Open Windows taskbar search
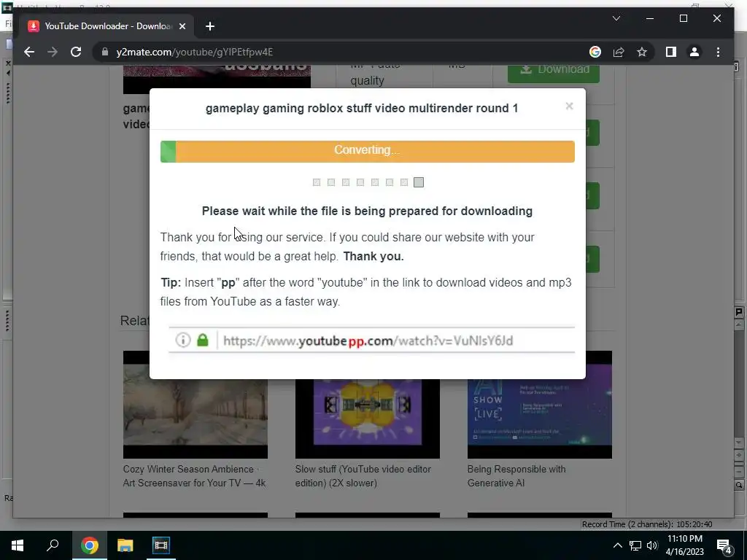This screenshot has width=747, height=560. 53,545
